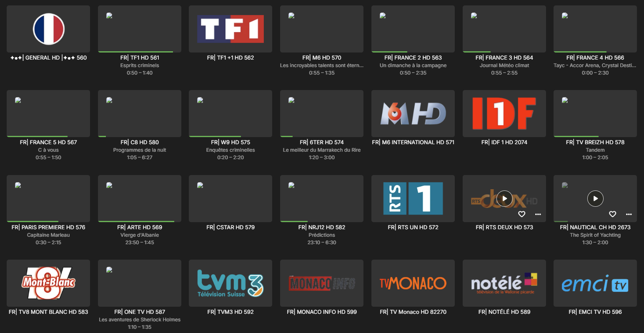Favorite RTS DEUX HD with the heart icon
Viewport: 644px width, 333px height.
[521, 214]
